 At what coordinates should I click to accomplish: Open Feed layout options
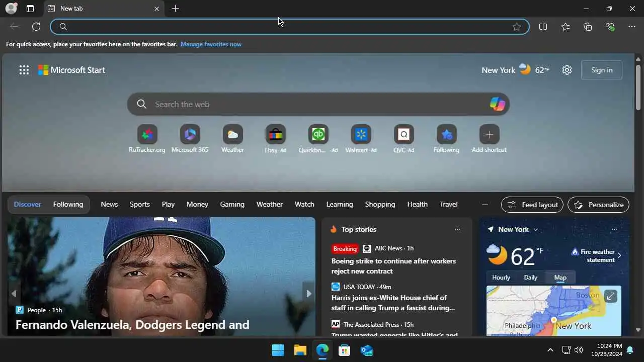(x=532, y=205)
